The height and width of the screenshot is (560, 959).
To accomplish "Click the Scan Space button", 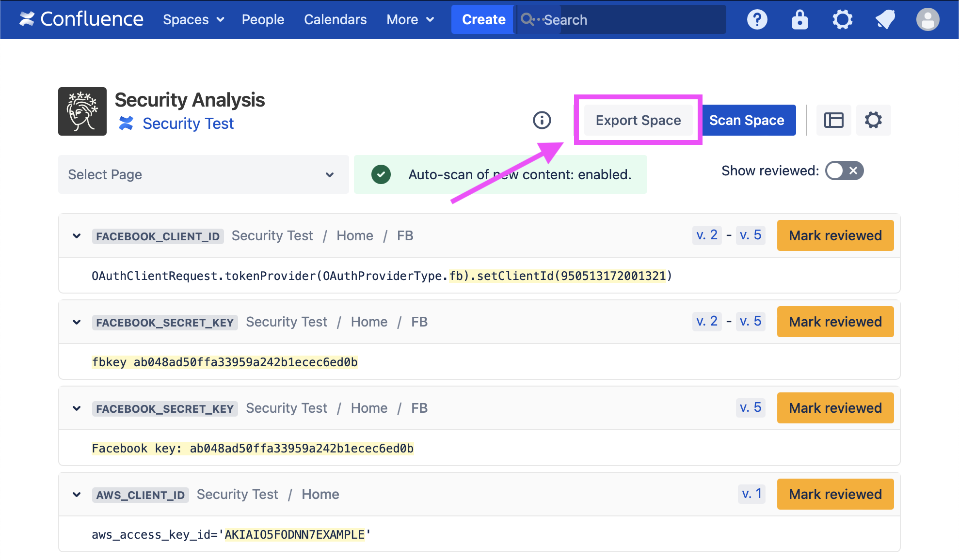I will click(x=747, y=120).
